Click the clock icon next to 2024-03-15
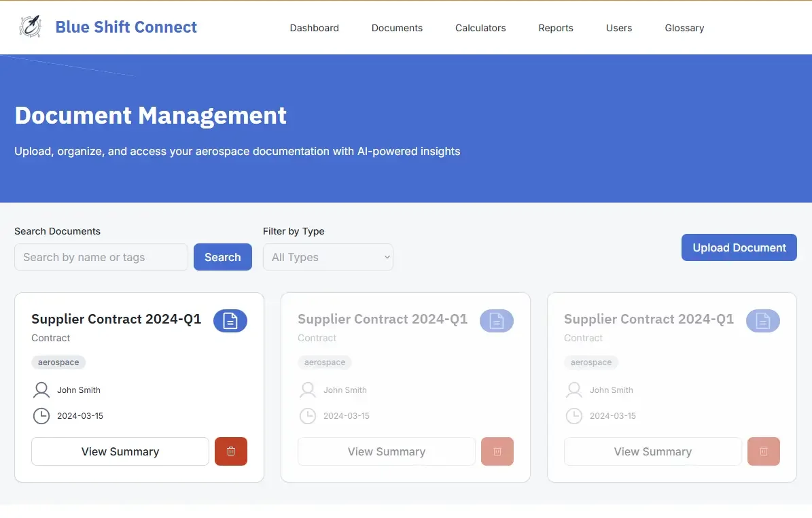The width and height of the screenshot is (812, 518). (41, 415)
